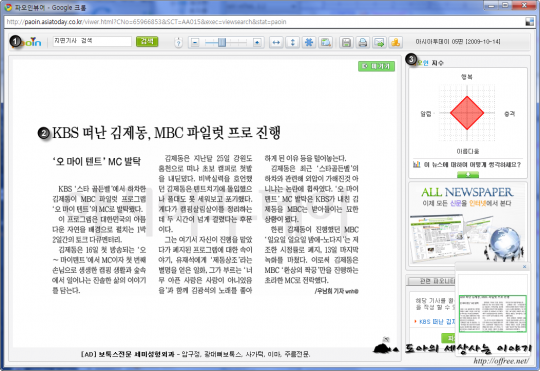Send the article with the green arrow icon
Image resolution: width=540 pixels, height=371 pixels.
pyautogui.click(x=379, y=42)
